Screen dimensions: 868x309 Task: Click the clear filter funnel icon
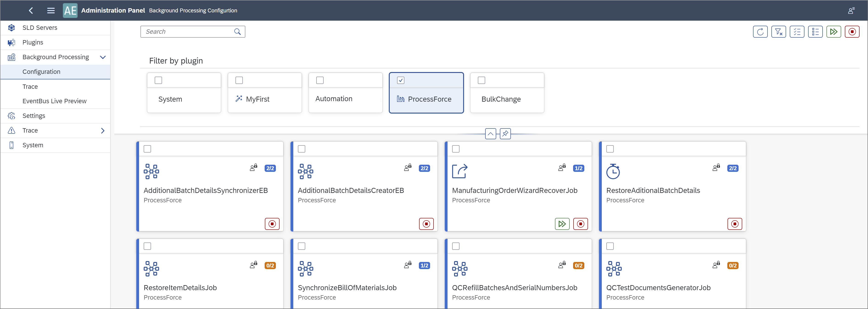pos(778,32)
